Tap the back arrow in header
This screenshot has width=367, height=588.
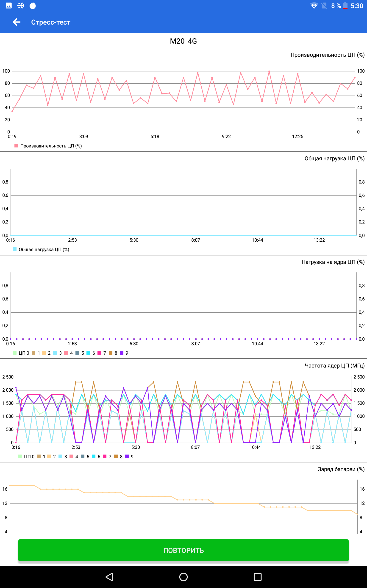(17, 22)
